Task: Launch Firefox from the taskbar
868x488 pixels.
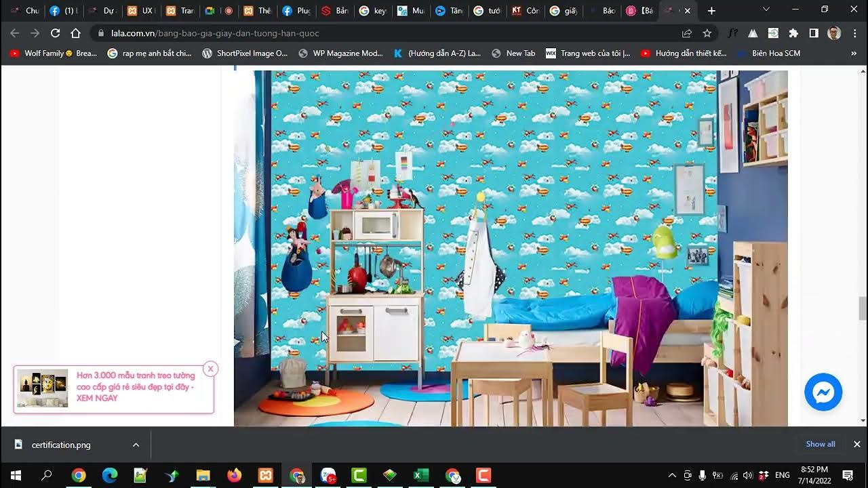Action: pyautogui.click(x=234, y=475)
